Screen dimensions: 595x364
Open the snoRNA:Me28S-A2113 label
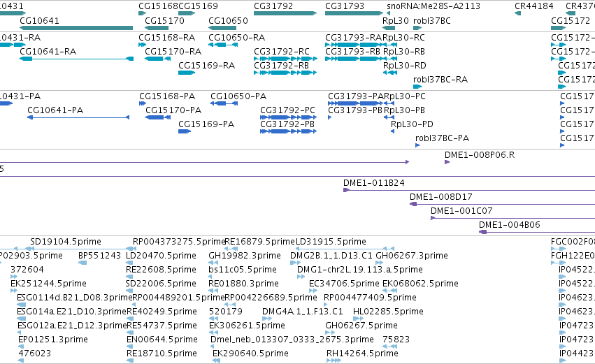tap(433, 6)
